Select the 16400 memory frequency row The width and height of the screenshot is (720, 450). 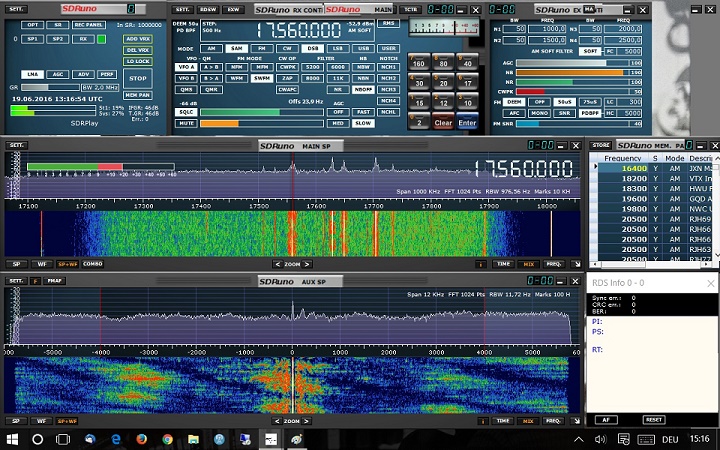(x=655, y=168)
